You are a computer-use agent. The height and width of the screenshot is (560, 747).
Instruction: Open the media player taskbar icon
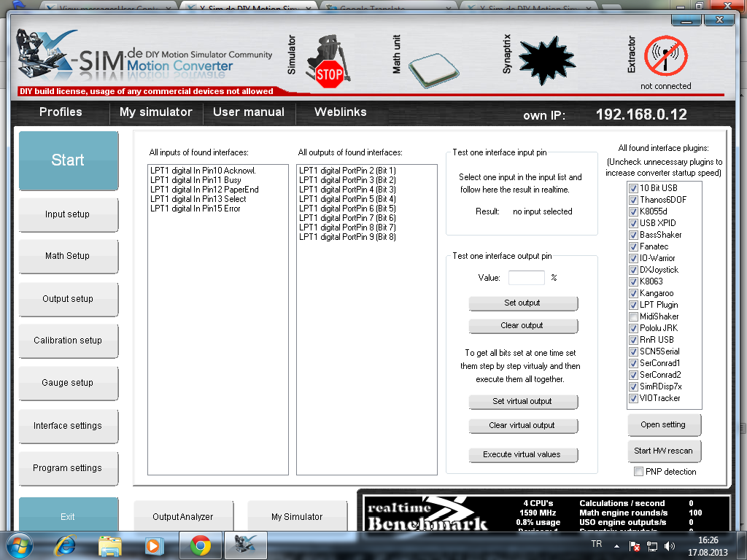tap(154, 545)
